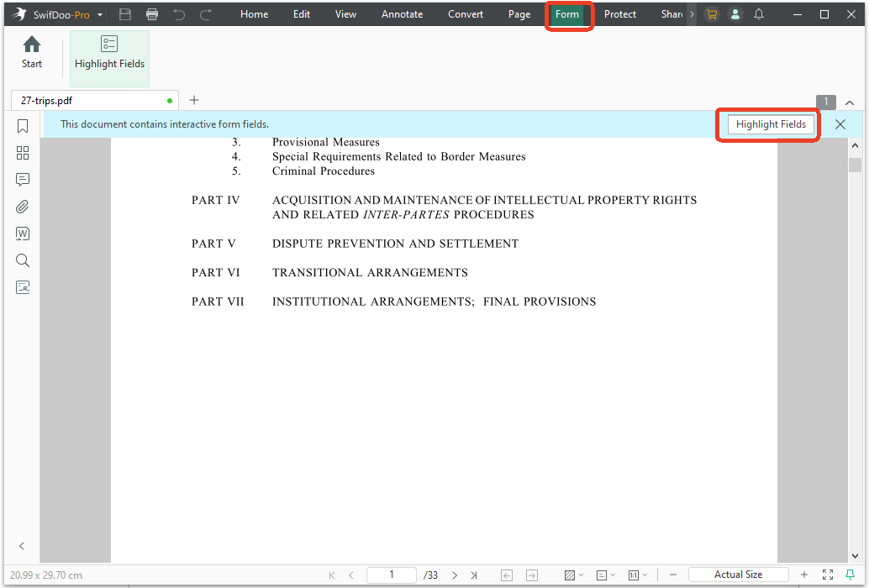Toggle Highlight Fields in the ribbon
869x588 pixels.
(110, 58)
